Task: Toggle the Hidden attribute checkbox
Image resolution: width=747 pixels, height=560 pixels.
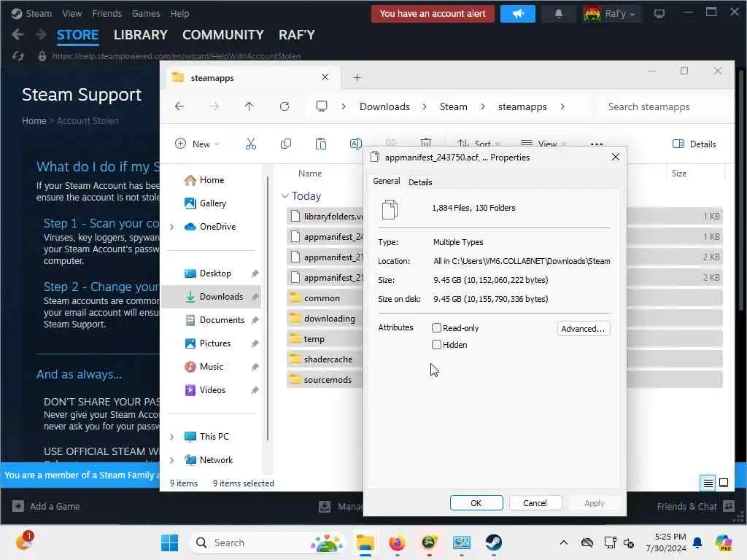Action: pyautogui.click(x=436, y=345)
